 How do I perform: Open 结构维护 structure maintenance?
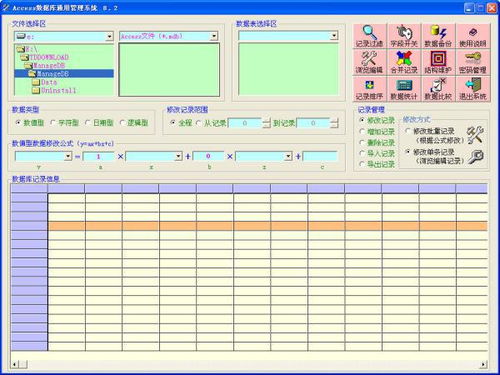(438, 62)
